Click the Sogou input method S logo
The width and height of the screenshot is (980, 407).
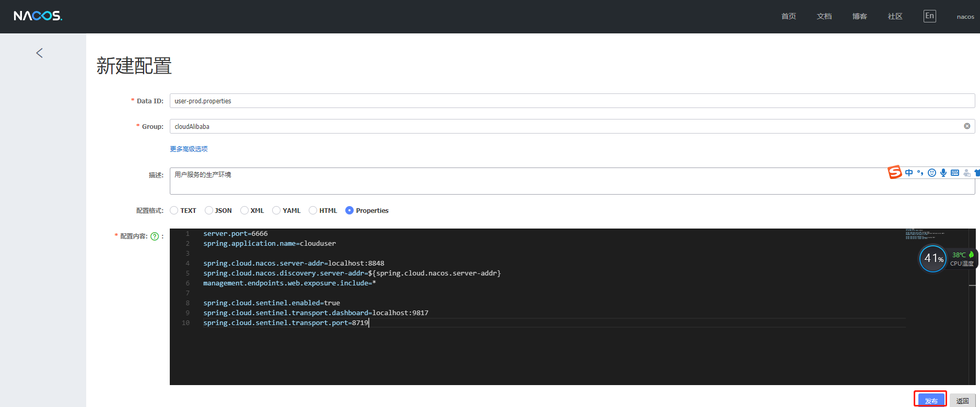pos(895,172)
